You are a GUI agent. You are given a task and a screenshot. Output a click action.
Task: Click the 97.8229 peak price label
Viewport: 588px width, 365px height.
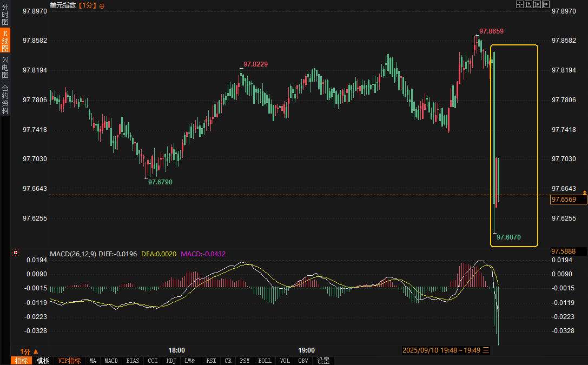point(256,64)
